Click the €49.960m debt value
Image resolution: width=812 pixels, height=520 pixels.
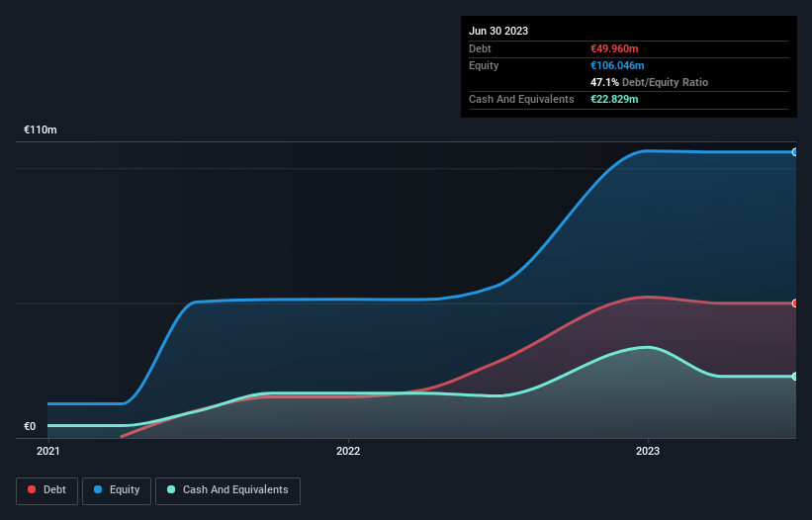click(614, 48)
